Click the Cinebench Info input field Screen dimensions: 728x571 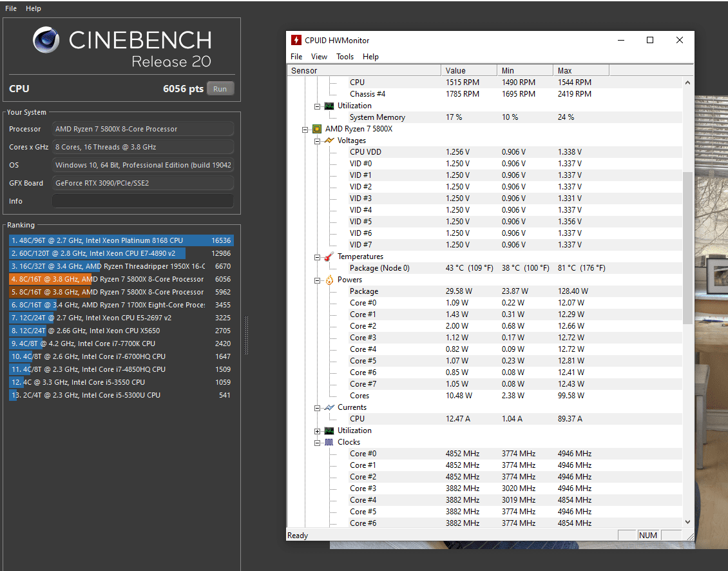click(x=142, y=201)
